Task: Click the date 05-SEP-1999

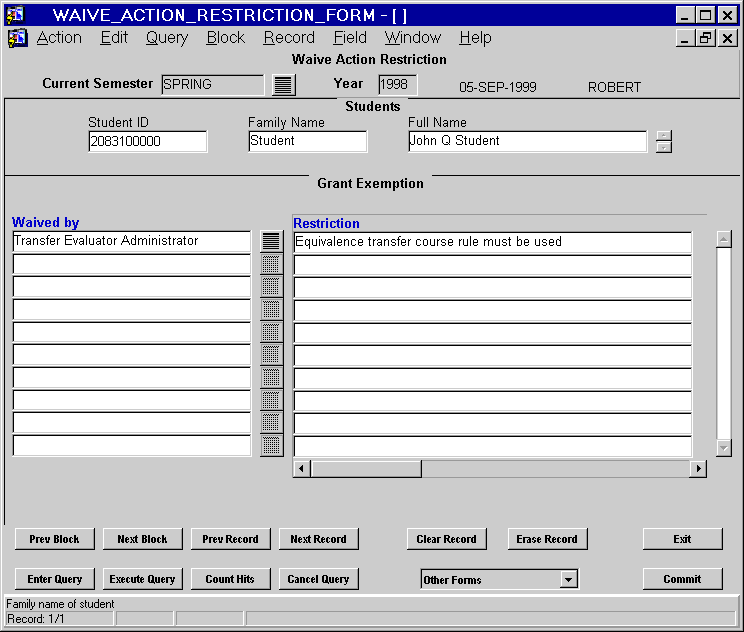Action: [498, 87]
